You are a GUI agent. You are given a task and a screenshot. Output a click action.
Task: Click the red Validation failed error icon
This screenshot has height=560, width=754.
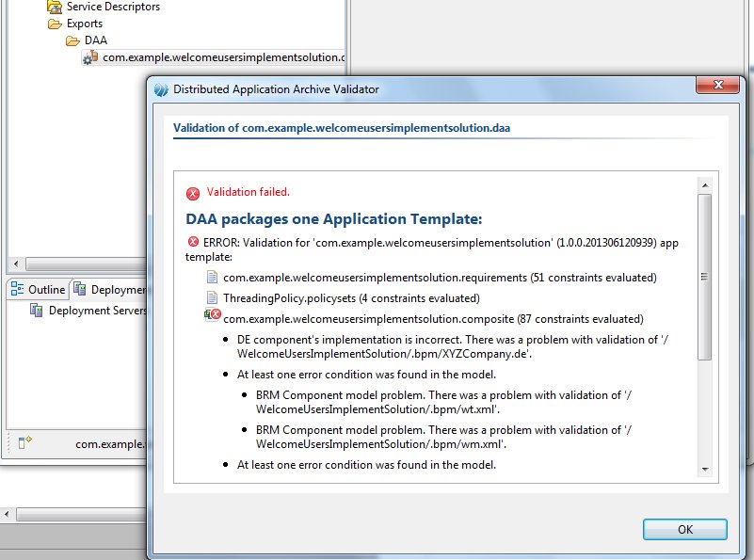(x=193, y=193)
